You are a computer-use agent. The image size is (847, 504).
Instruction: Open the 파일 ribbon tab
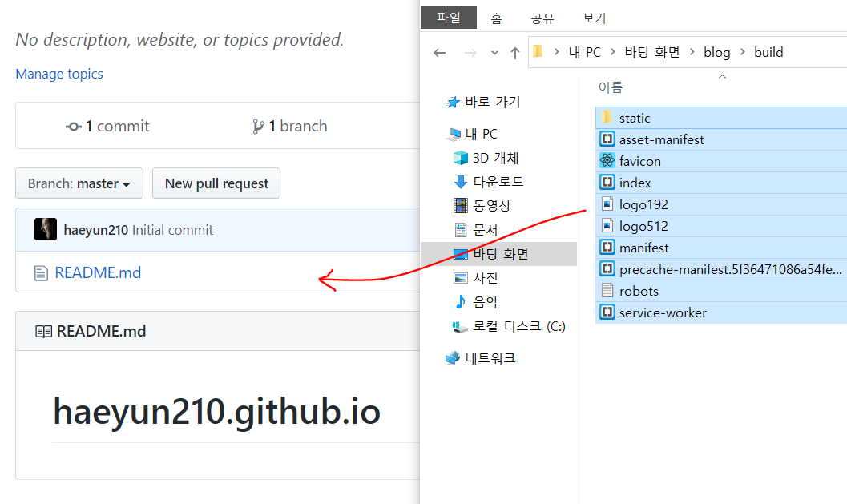(x=449, y=18)
